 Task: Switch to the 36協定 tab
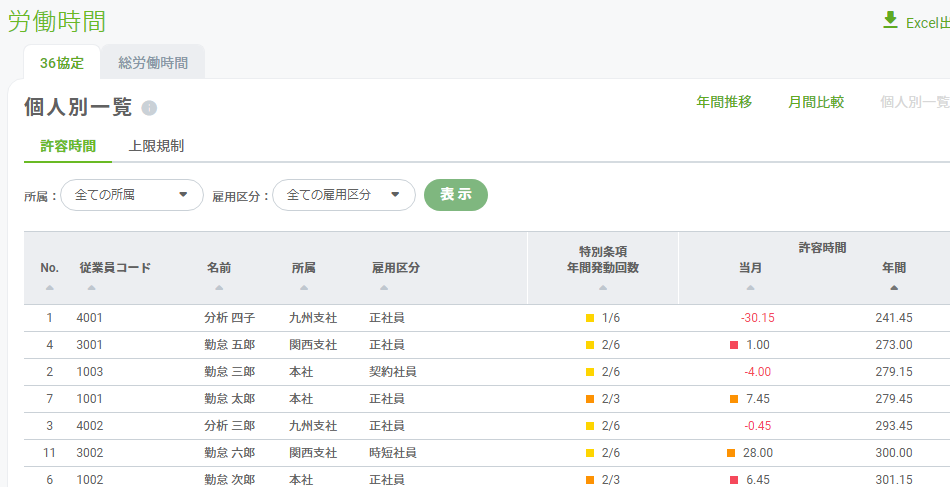(62, 63)
